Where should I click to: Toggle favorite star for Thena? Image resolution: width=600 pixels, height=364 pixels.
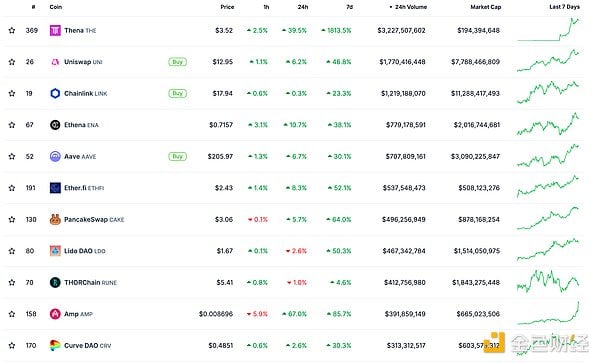(x=12, y=30)
